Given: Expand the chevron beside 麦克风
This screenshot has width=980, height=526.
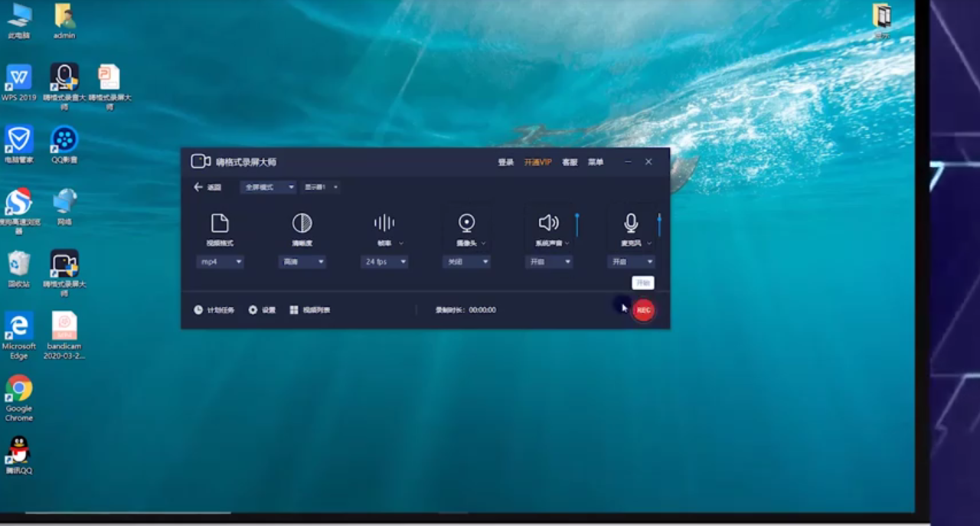Looking at the screenshot, I should point(649,243).
